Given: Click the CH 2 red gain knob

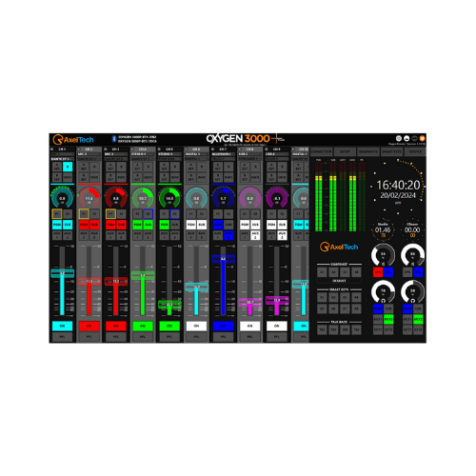Looking at the screenshot, I should (x=89, y=198).
